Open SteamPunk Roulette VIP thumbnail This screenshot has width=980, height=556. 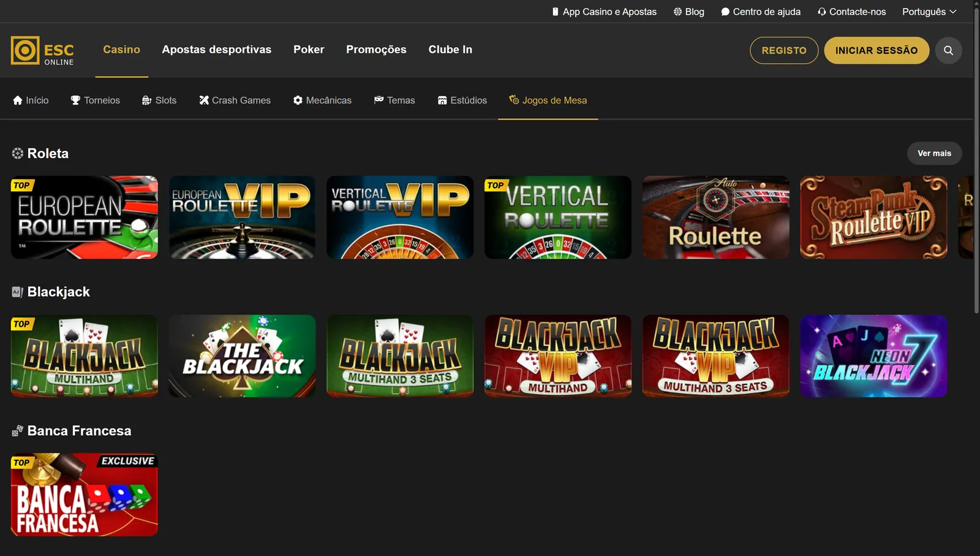(873, 218)
